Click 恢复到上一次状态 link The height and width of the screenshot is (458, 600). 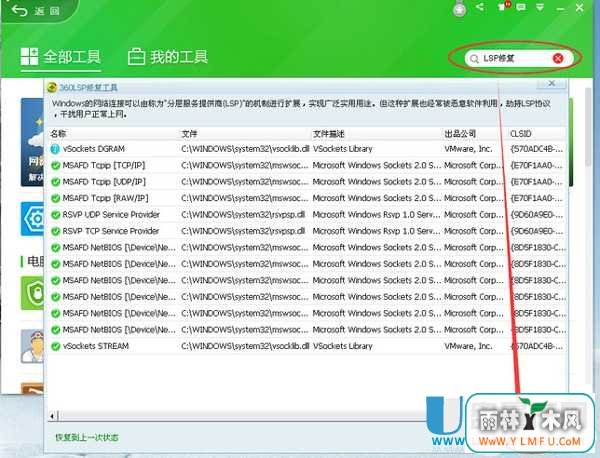[87, 437]
